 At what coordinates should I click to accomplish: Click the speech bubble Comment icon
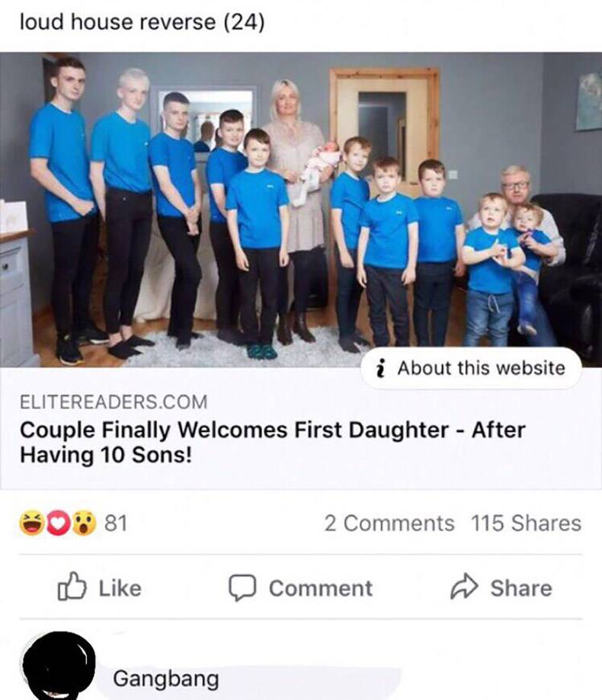click(x=242, y=588)
